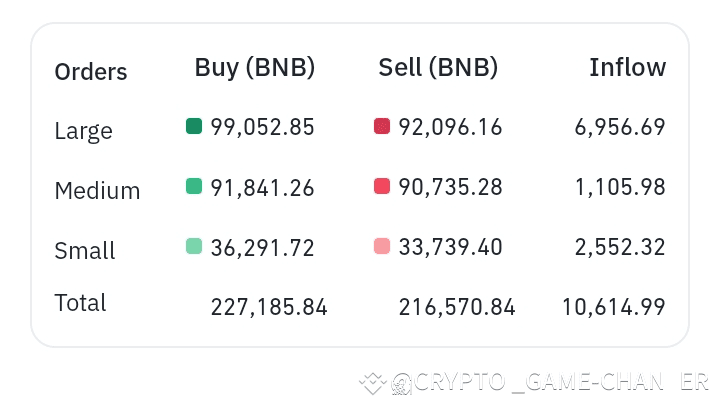This screenshot has height=404, width=720.
Task: Click the watermark logo icon
Action: (x=374, y=382)
